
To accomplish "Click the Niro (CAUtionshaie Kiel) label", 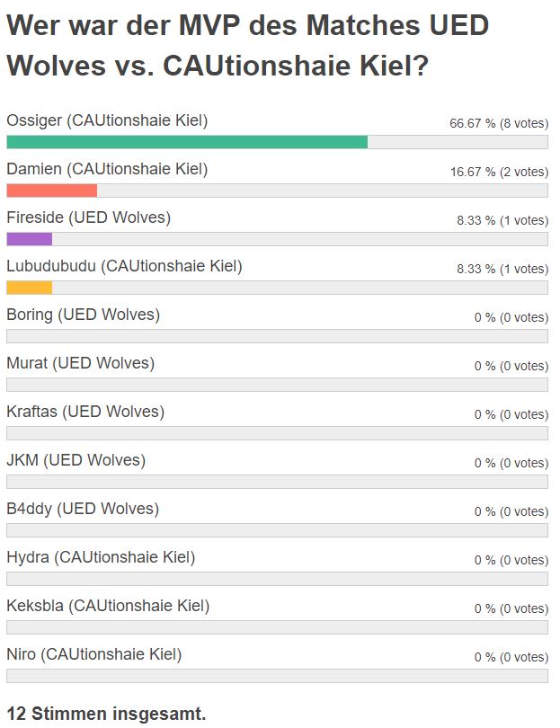I will coord(94,654).
